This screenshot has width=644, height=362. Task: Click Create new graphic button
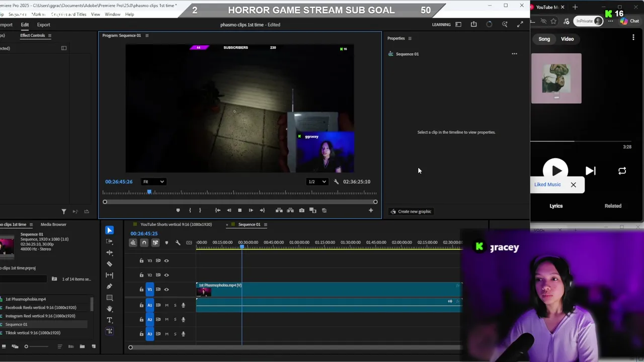pos(411,211)
